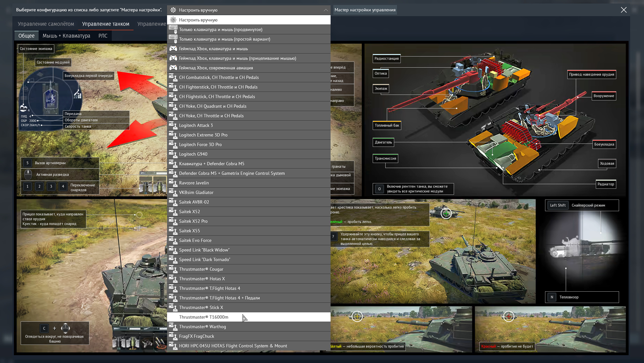Select Thrustmaster T16000m from the list
The height and width of the screenshot is (363, 644).
tap(203, 317)
